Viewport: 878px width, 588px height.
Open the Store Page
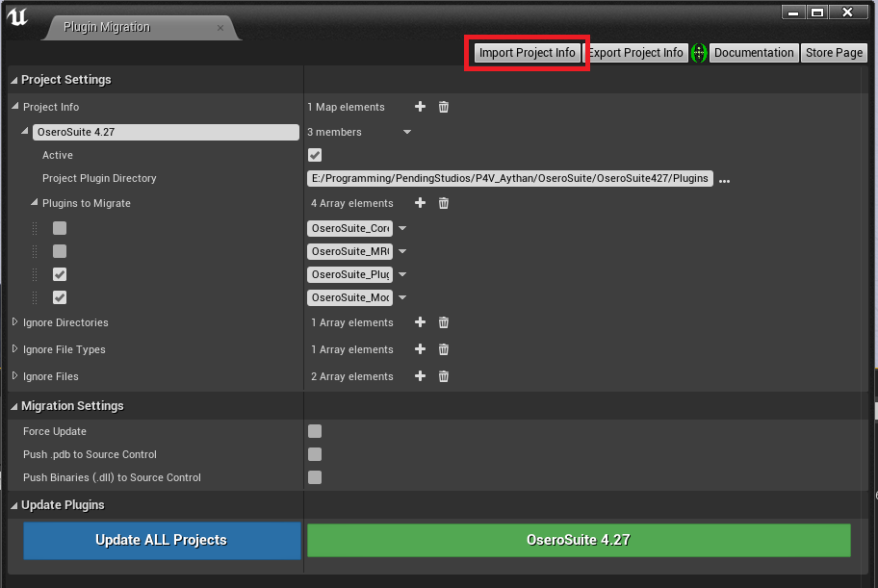click(834, 53)
